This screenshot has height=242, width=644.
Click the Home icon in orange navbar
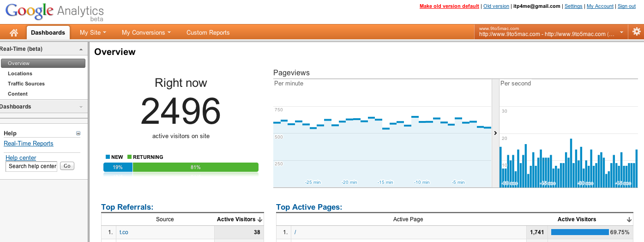tap(14, 32)
